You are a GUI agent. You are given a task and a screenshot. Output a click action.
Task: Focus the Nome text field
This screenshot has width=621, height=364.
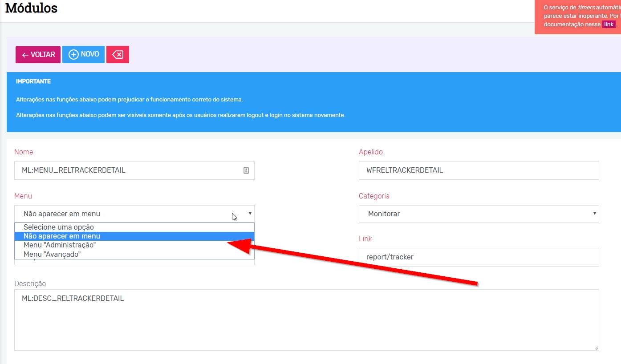click(129, 170)
